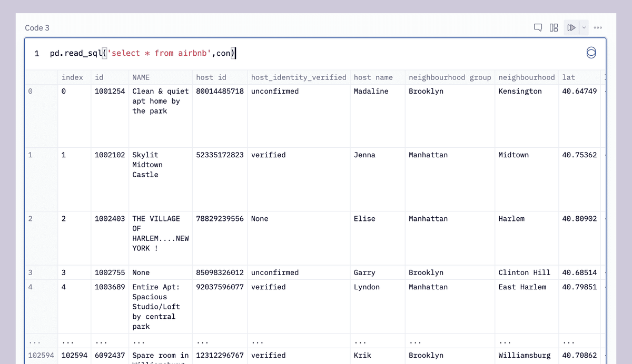This screenshot has width=632, height=364.
Task: Run the Code 3 cell
Action: [571, 27]
